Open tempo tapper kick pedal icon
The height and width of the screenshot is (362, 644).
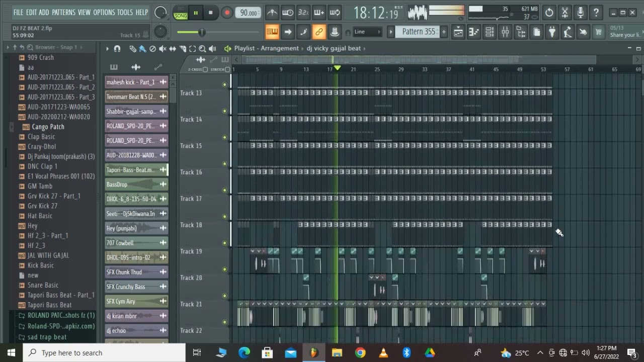click(568, 32)
